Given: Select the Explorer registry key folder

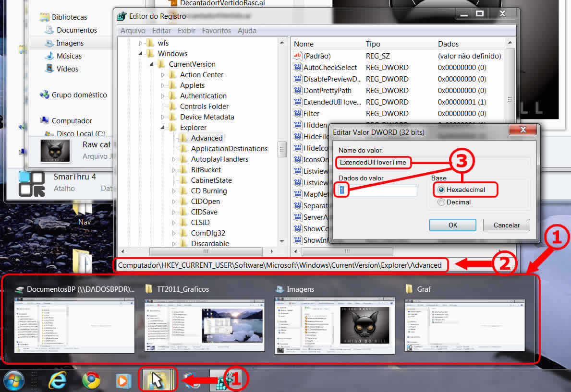Looking at the screenshot, I should coord(193,128).
